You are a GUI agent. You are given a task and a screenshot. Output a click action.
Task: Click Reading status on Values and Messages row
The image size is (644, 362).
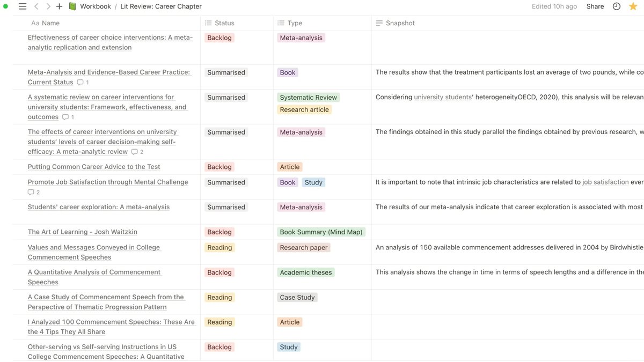point(219,247)
